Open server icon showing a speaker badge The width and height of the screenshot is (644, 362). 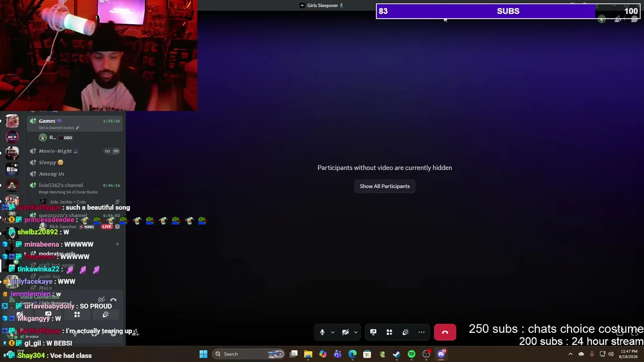coord(12,168)
